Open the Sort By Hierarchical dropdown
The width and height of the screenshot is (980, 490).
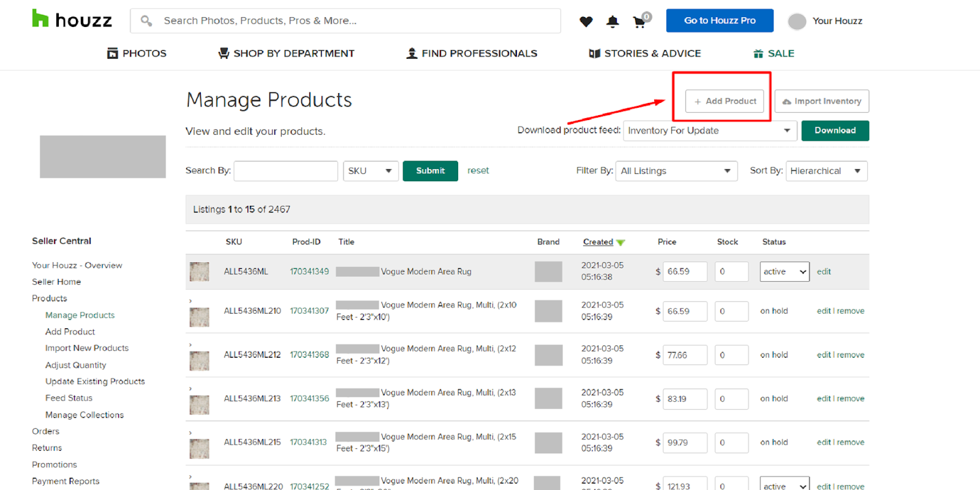point(826,171)
